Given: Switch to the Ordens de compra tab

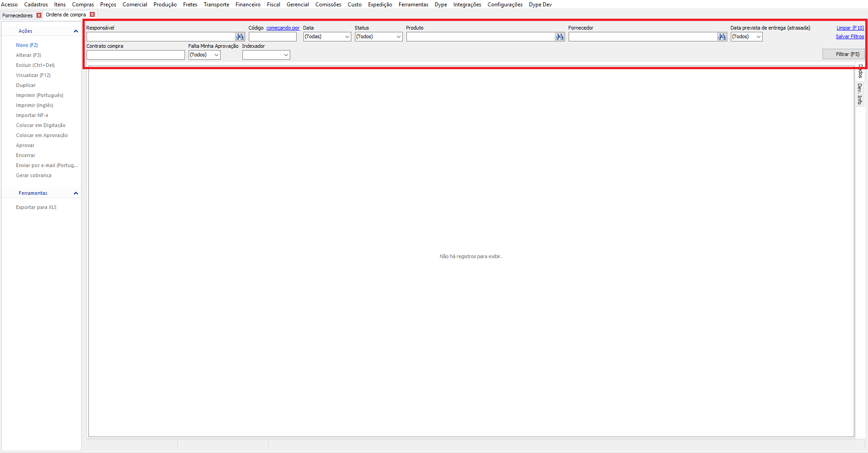Looking at the screenshot, I should coord(66,15).
